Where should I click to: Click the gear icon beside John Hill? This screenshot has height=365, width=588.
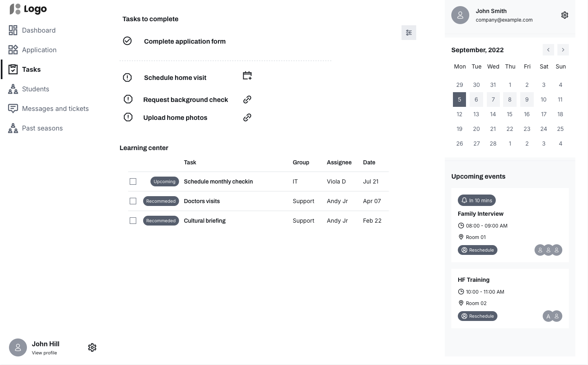(x=92, y=347)
